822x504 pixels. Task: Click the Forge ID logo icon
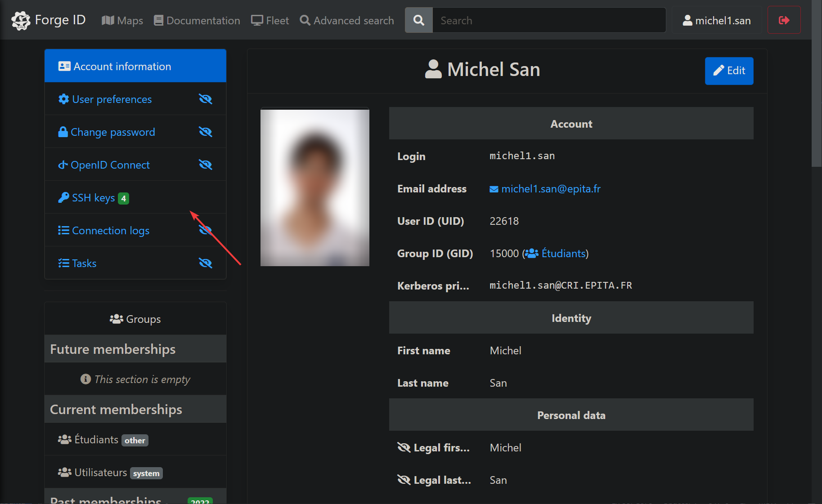click(x=21, y=20)
